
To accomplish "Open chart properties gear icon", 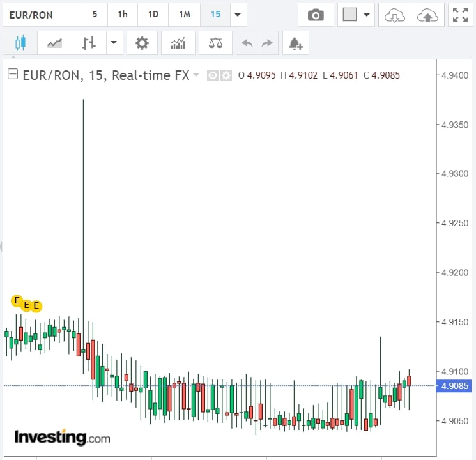I will (x=142, y=43).
